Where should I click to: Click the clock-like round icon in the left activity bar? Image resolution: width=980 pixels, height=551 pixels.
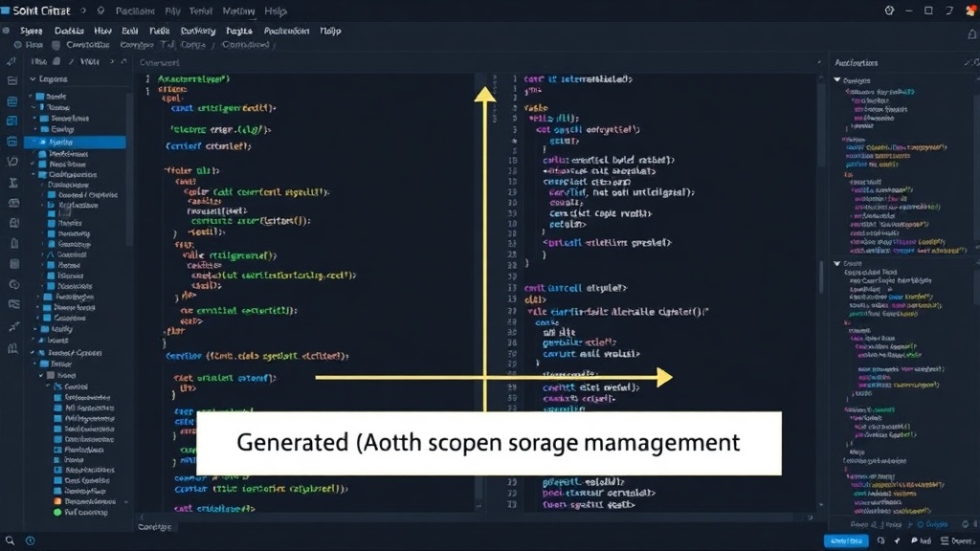pos(13,284)
